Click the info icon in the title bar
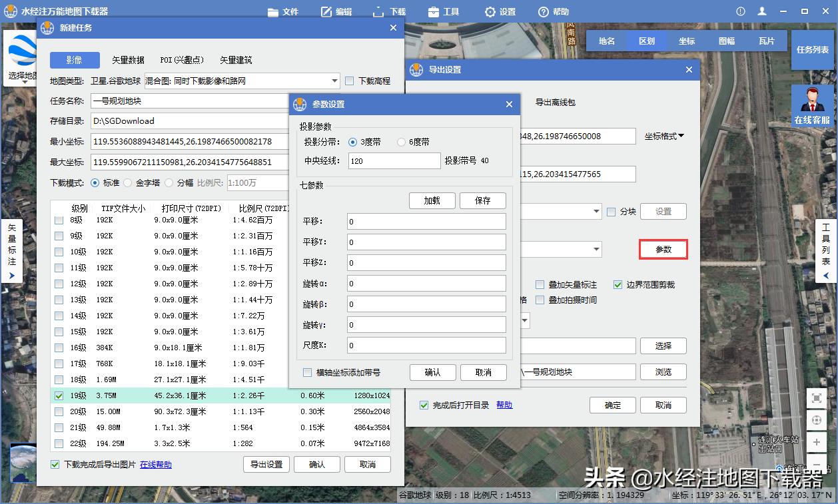This screenshot has height=504, width=838. point(739,11)
